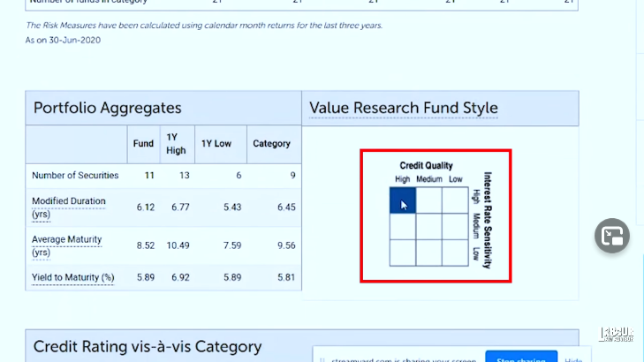
Task: Click Yield to Maturity 1Y High 6.92
Action: coord(180,277)
